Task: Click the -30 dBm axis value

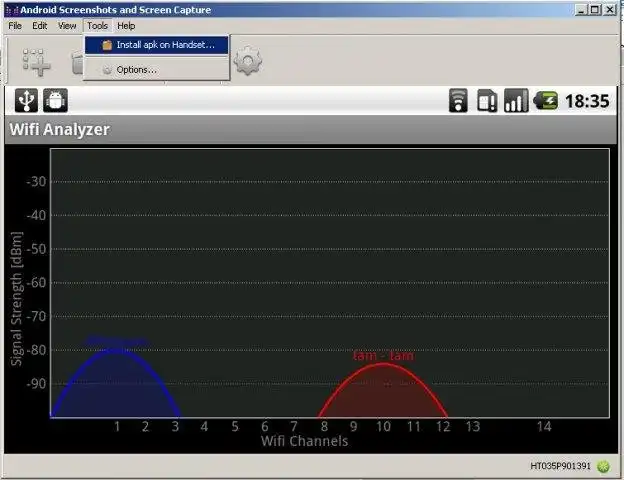Action: pos(36,181)
